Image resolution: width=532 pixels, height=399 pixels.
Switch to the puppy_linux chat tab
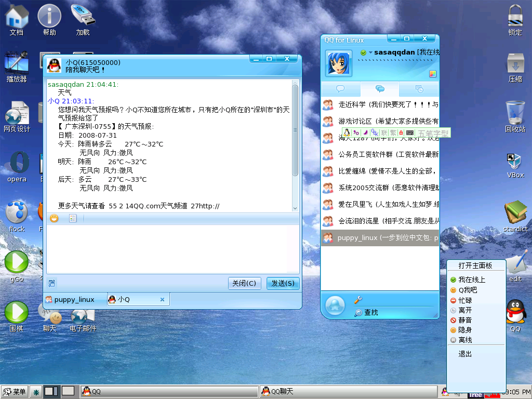[74, 299]
